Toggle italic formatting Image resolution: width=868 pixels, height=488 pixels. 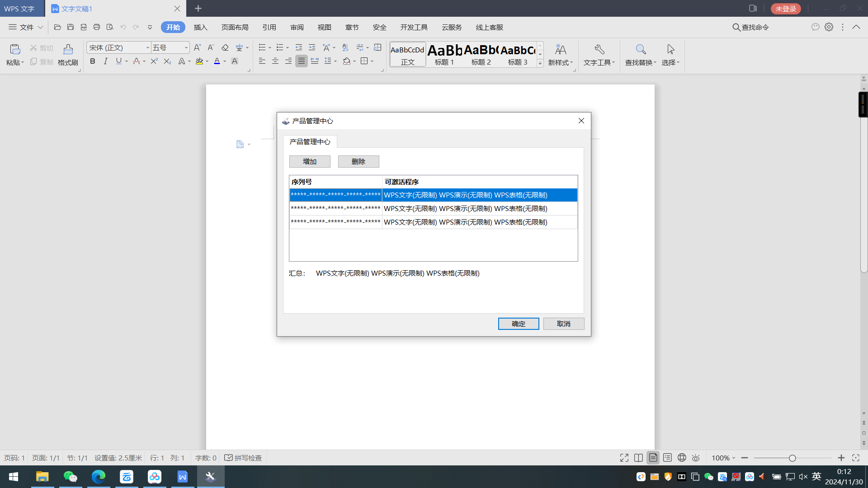coord(105,61)
